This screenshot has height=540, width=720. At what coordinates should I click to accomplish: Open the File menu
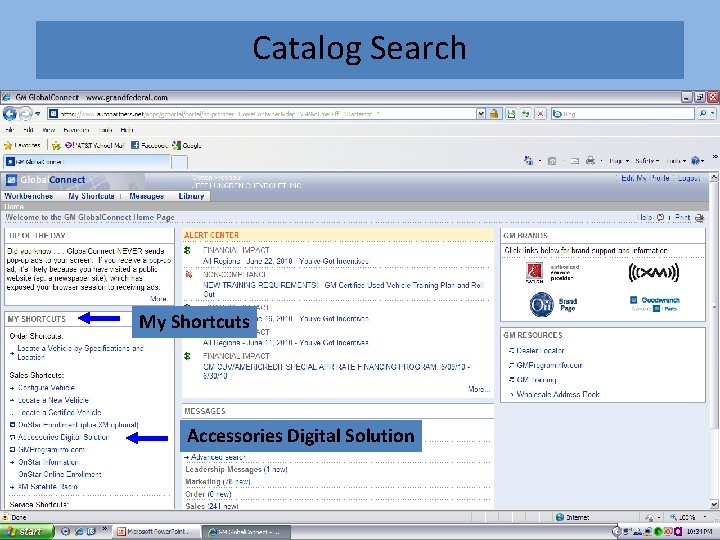pyautogui.click(x=10, y=130)
